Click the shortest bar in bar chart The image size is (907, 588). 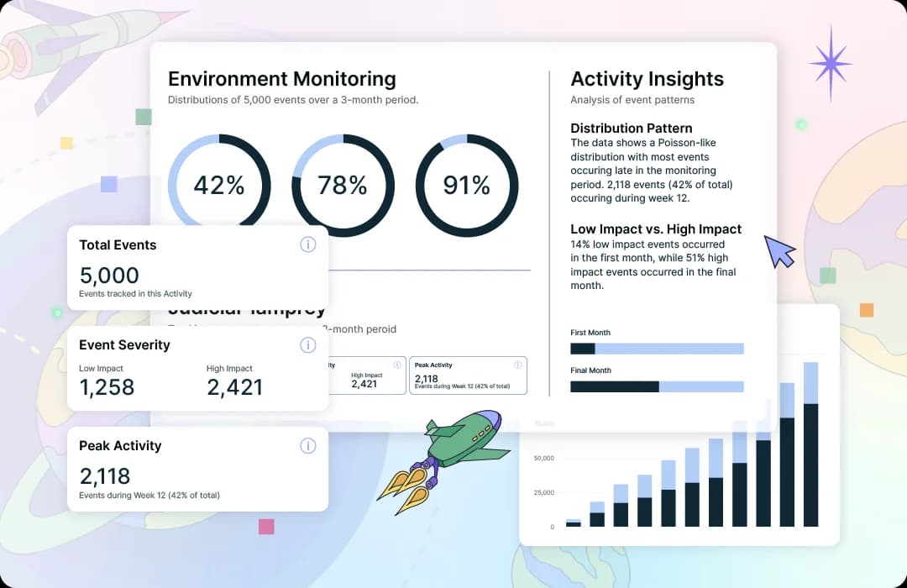573,522
